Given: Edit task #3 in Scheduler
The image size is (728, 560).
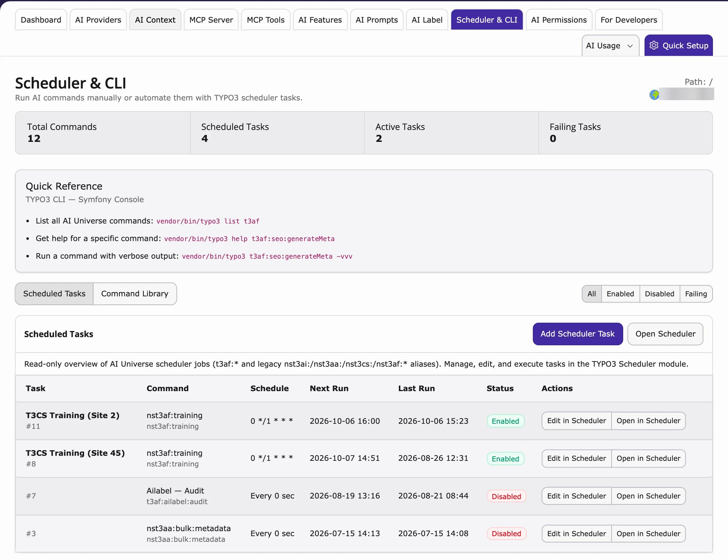Looking at the screenshot, I should pyautogui.click(x=576, y=534).
